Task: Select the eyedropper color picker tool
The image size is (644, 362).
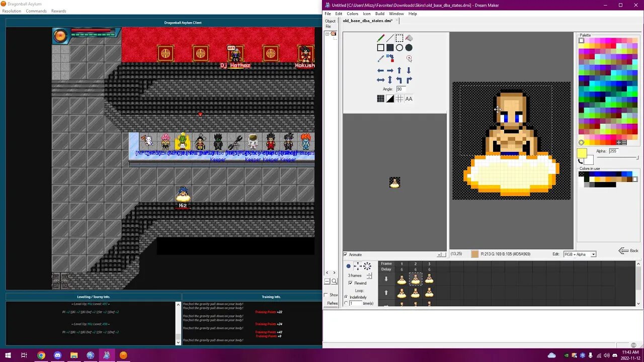Action: pyautogui.click(x=381, y=58)
